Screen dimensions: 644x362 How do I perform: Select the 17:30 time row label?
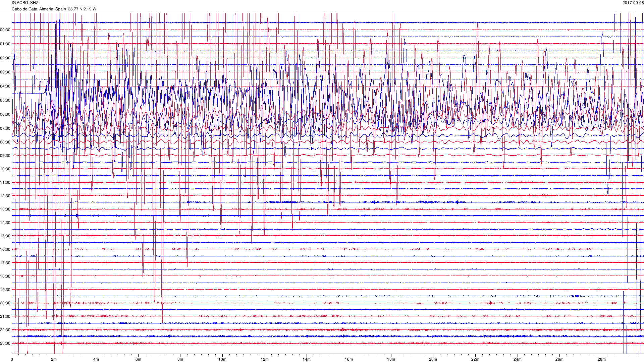coord(5,263)
